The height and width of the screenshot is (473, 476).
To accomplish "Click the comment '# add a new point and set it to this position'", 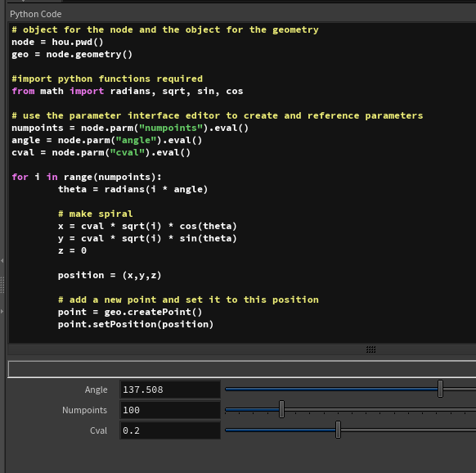I will coord(188,300).
